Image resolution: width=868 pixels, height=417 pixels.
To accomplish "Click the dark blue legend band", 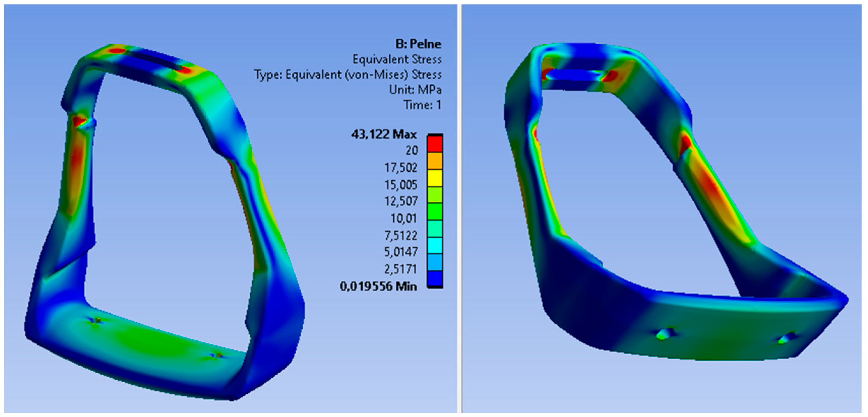I will [x=435, y=279].
